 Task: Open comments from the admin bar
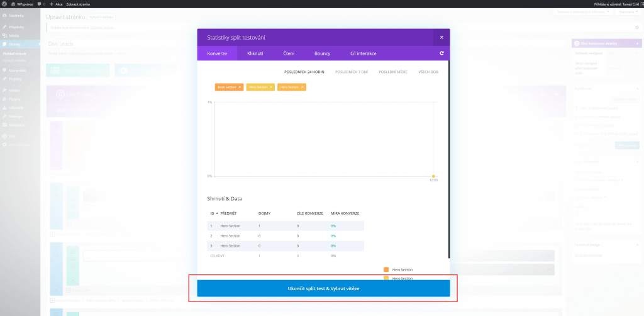click(x=41, y=4)
